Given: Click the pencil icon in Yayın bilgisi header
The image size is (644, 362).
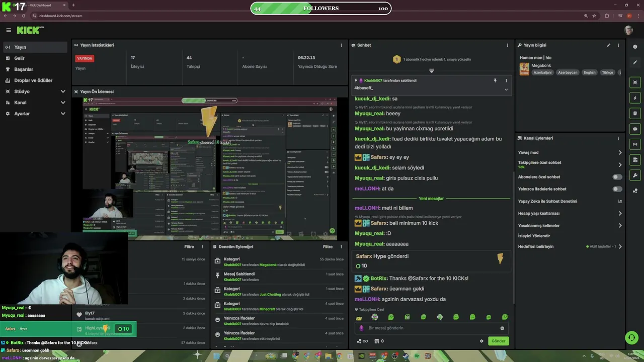Looking at the screenshot, I should pos(608,45).
